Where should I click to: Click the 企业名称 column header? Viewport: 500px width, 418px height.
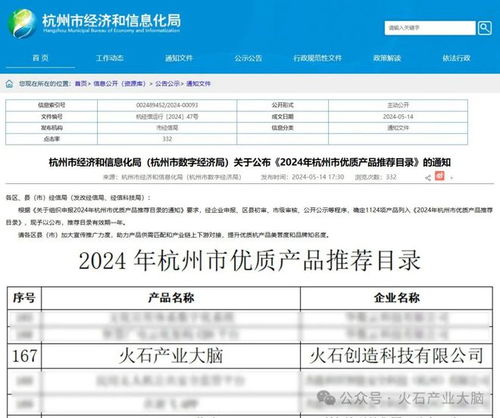pos(397,298)
